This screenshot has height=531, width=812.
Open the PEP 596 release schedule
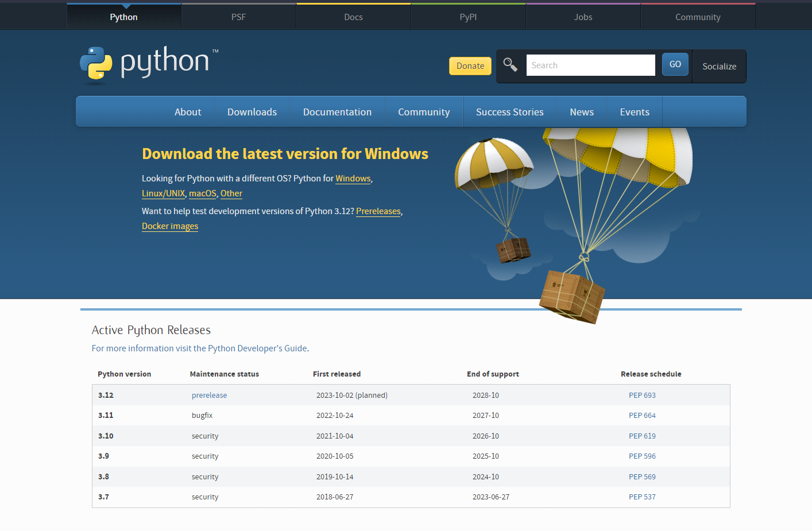[x=642, y=456]
